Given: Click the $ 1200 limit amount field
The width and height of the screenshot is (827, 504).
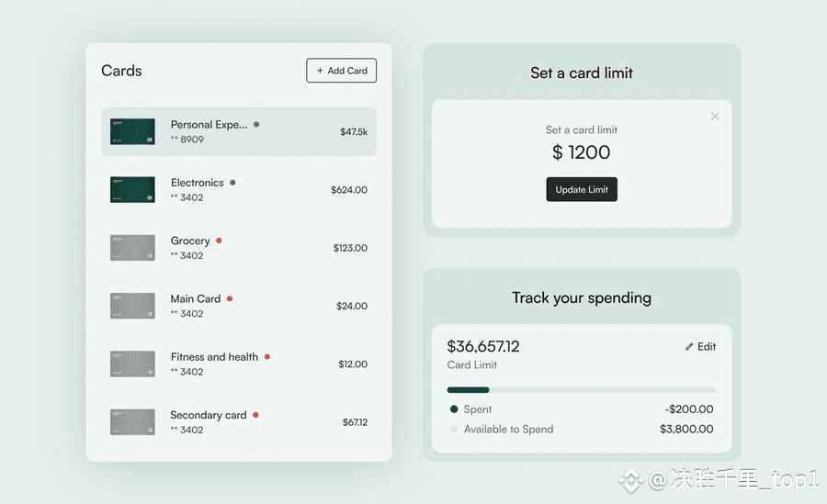Looking at the screenshot, I should (582, 152).
